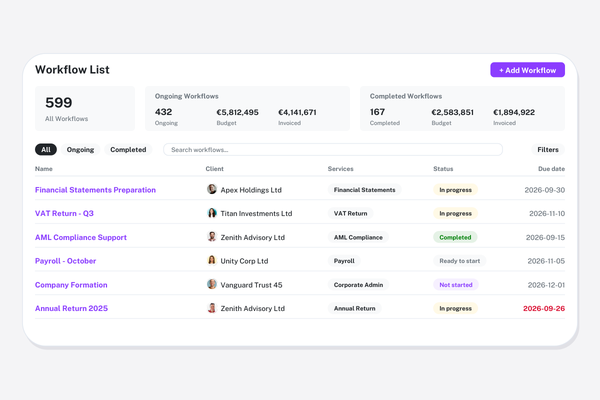Click the Client column header
Screen dimensions: 600x400
point(214,169)
